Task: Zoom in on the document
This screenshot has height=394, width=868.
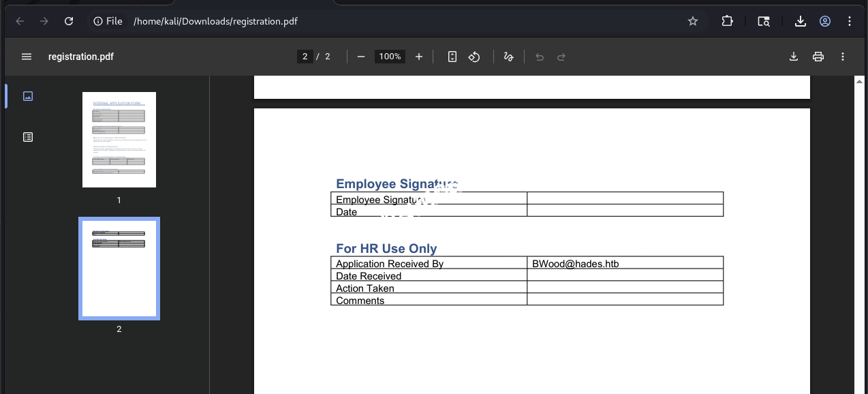Action: pyautogui.click(x=419, y=57)
